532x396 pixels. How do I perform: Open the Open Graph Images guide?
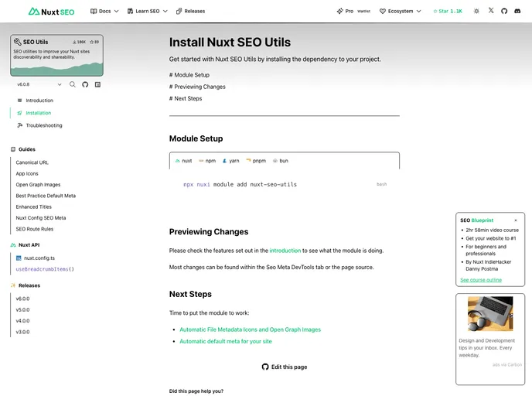[x=38, y=185]
